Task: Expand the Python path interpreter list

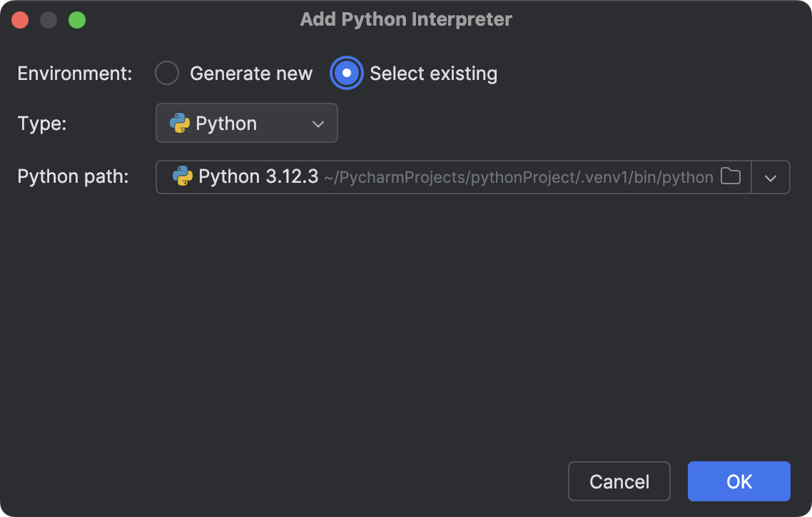Action: tap(771, 176)
